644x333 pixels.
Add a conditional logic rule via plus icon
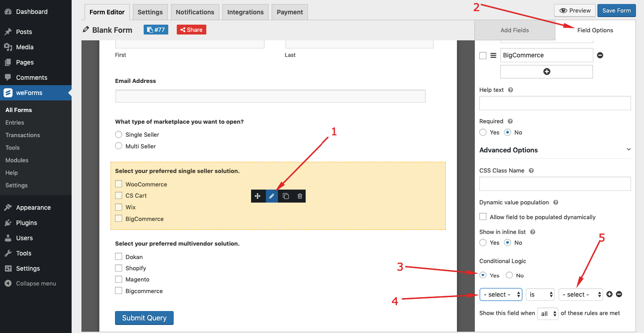point(609,294)
